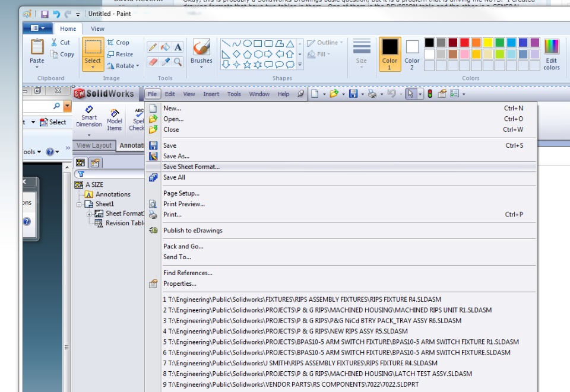Screen dimensions: 570x392
Task: Choose Publish to eDrawings menu item
Action: point(341,230)
